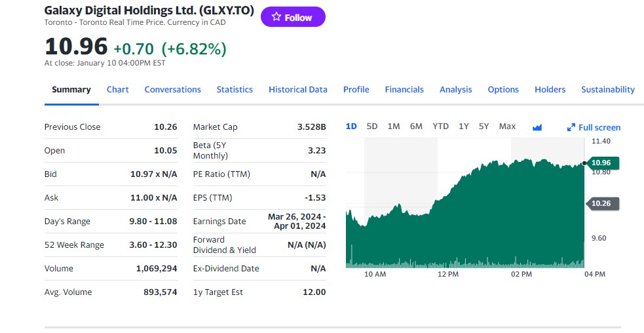Click the Market Cap value 3.528B

(x=312, y=127)
